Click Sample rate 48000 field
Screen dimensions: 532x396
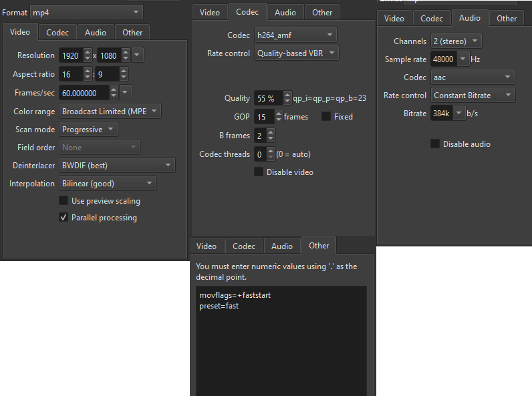[x=444, y=59]
